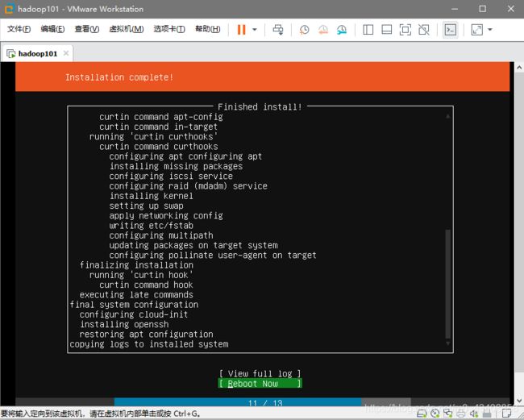
Task: Click the 'finalizing installation' log line
Action: 136,264
